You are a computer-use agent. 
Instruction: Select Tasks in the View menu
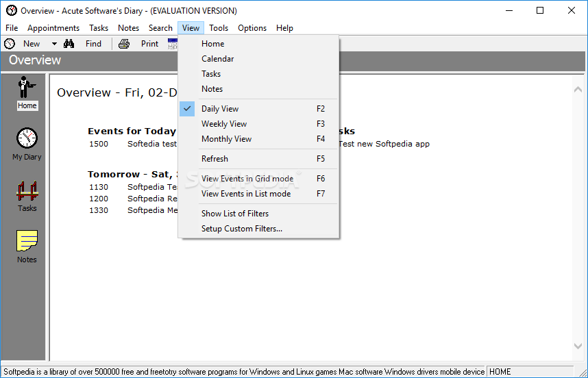(x=258, y=73)
